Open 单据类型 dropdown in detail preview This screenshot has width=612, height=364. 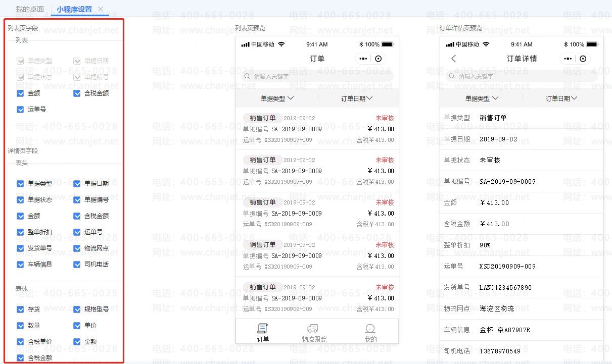(482, 98)
